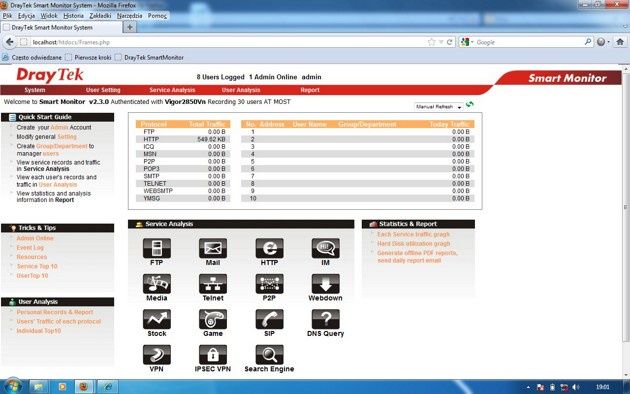Click the browser back arrow

point(10,42)
